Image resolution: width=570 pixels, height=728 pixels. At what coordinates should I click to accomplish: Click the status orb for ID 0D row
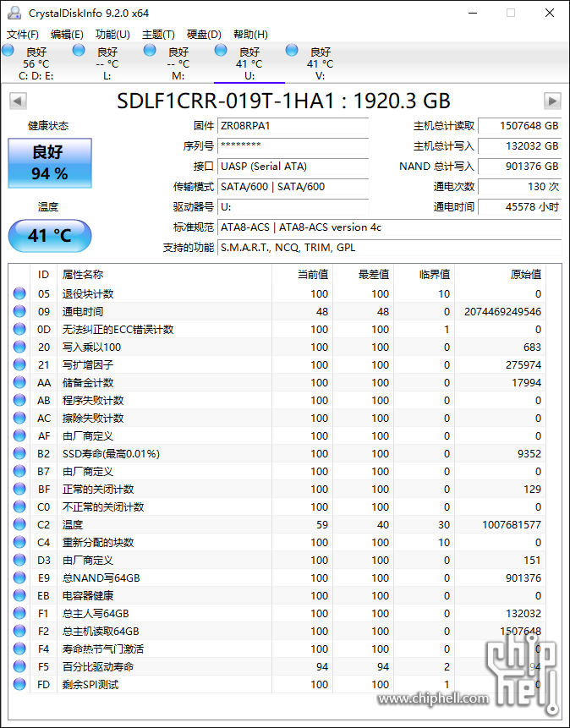19,329
